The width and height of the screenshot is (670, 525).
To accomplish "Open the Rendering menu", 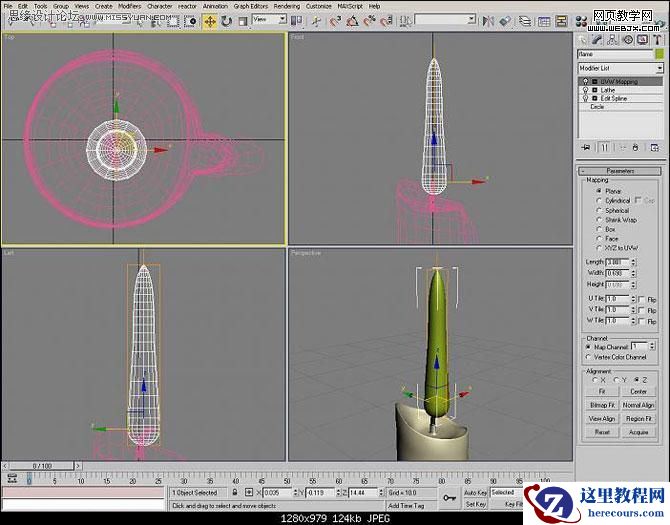I will tap(286, 6).
